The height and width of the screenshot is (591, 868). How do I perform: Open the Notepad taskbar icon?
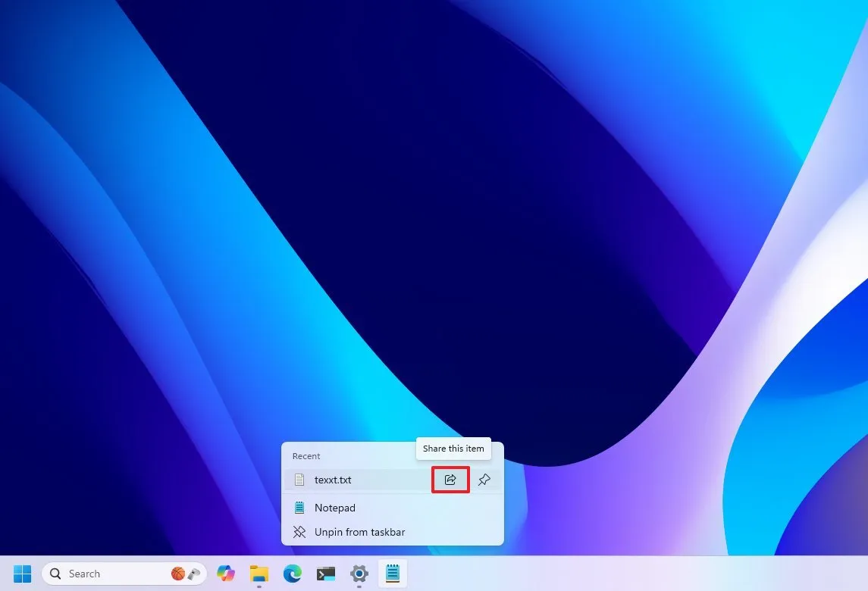(x=393, y=574)
